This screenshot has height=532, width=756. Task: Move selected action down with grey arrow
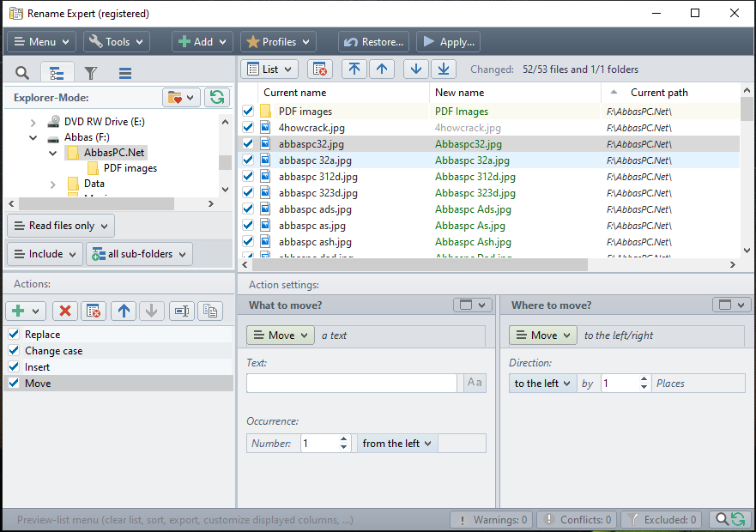(x=151, y=311)
